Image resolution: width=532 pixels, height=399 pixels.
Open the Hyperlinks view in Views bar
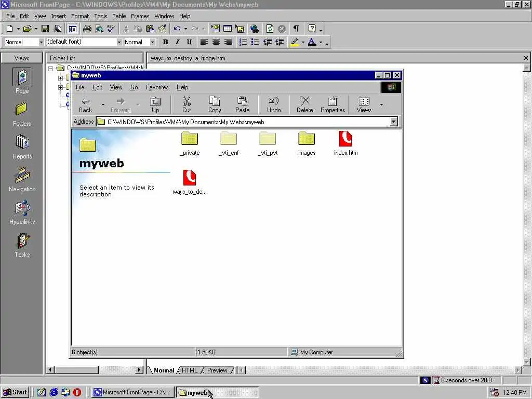click(x=22, y=212)
